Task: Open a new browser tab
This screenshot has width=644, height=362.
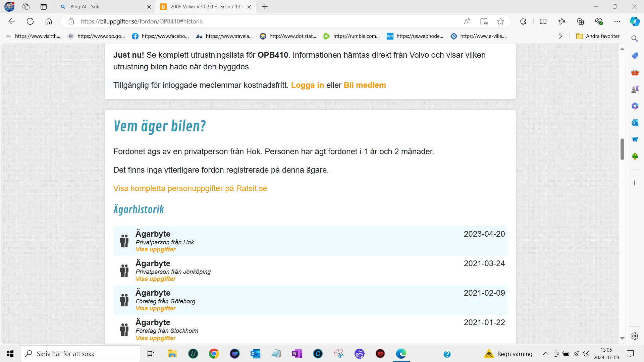Action: (x=265, y=7)
